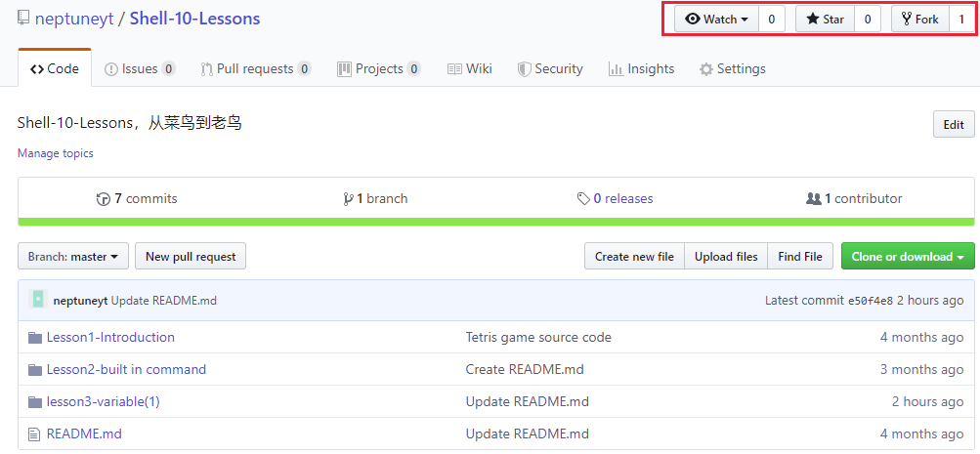Screen dimensions: 980x454
Task: Open the Create README.md commit message
Action: coord(525,370)
